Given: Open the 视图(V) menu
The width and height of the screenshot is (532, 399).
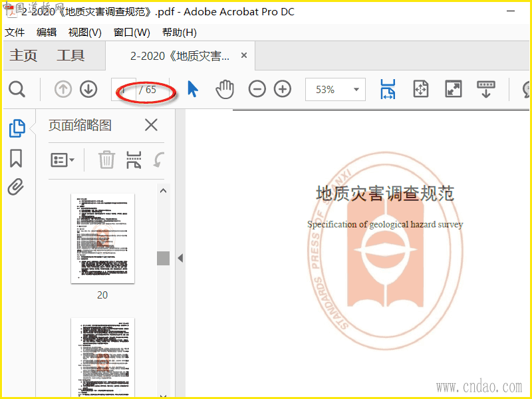Looking at the screenshot, I should [x=85, y=33].
